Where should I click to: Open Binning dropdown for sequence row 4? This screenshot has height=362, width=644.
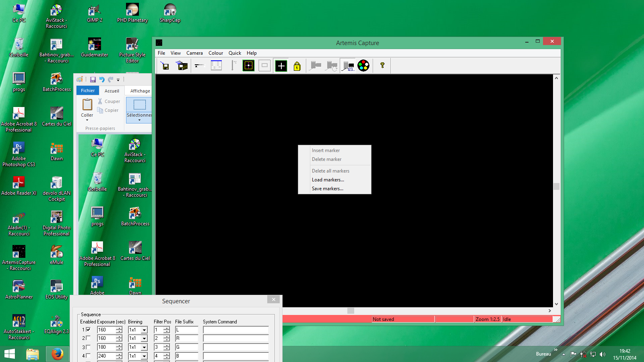tap(144, 356)
